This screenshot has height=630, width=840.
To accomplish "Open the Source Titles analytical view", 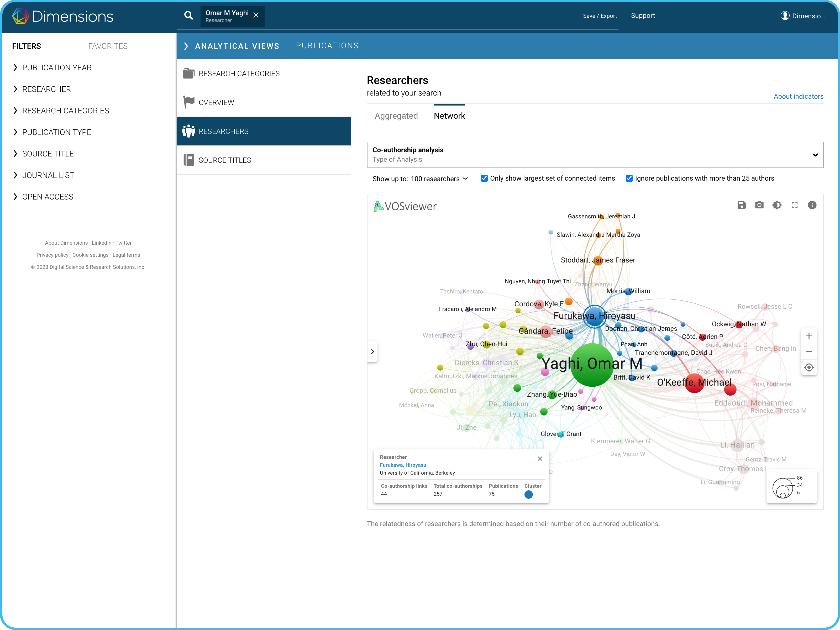I will point(225,160).
